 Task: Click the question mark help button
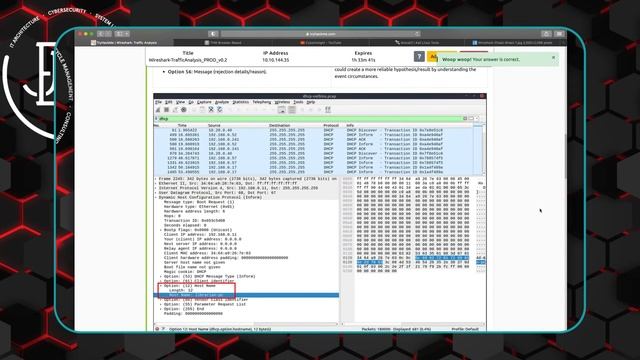point(419,56)
